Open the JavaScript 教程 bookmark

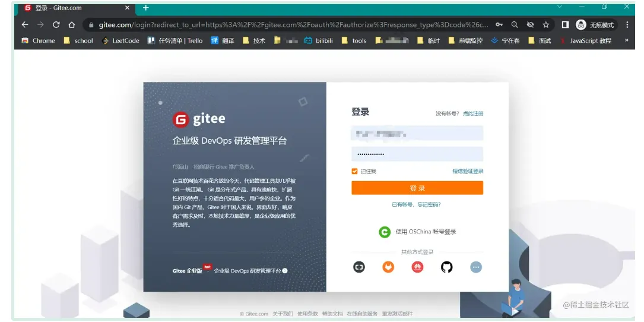point(586,41)
